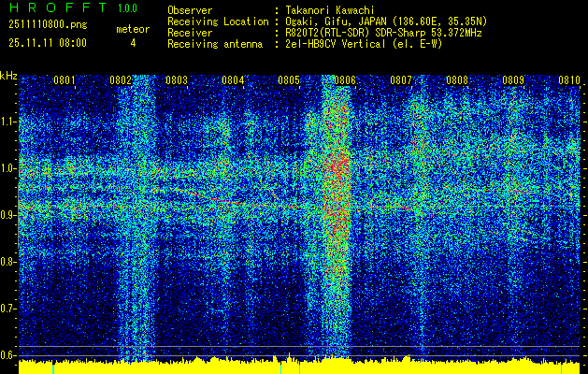The width and height of the screenshot is (588, 374).
Task: Select the file name 2511110800.png
Action: (x=48, y=25)
